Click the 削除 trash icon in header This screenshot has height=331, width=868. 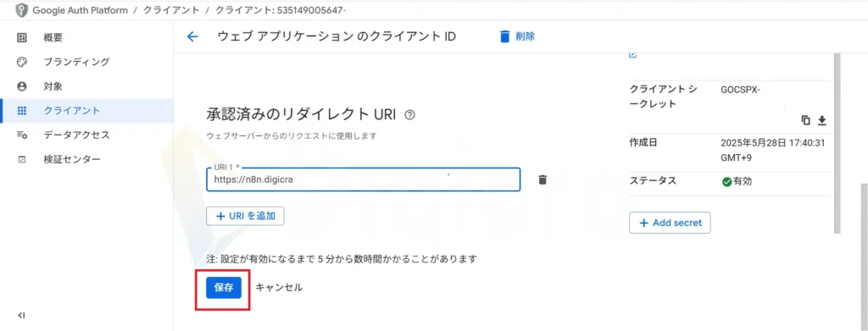point(504,36)
